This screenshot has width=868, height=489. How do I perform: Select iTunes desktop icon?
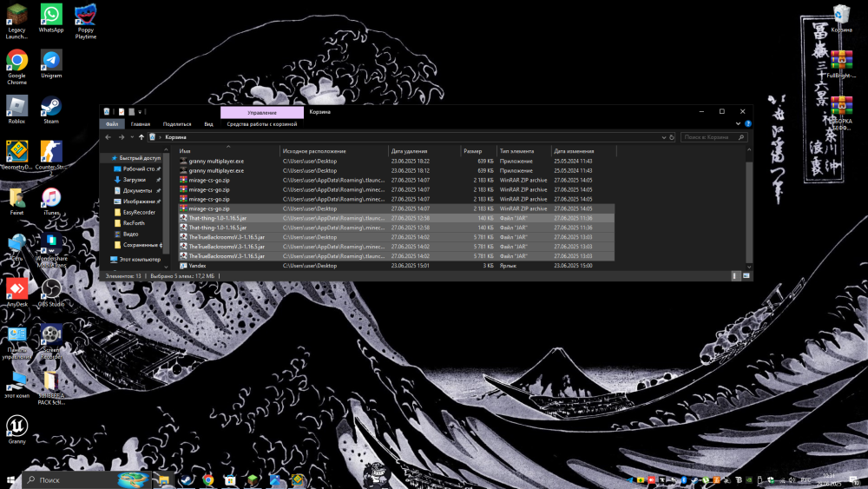click(51, 201)
